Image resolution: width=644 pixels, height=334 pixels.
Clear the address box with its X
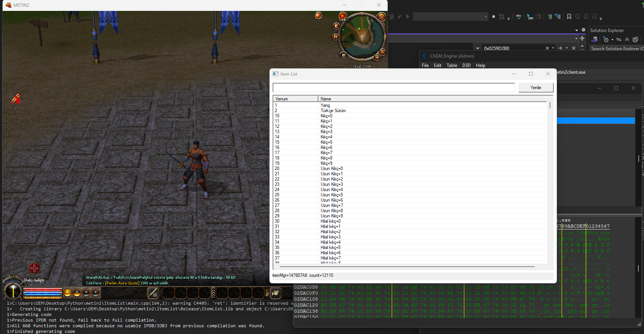(547, 48)
